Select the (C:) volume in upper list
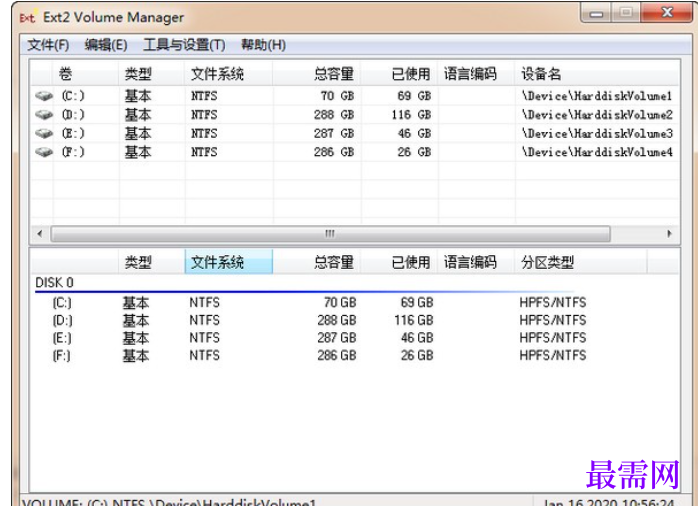 click(73, 96)
